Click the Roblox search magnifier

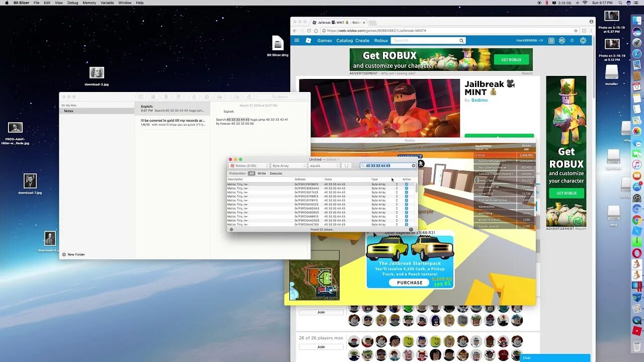click(x=461, y=40)
